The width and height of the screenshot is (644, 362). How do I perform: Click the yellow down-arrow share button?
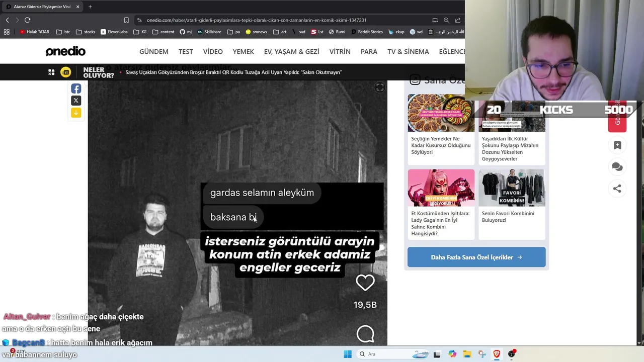pos(76,113)
